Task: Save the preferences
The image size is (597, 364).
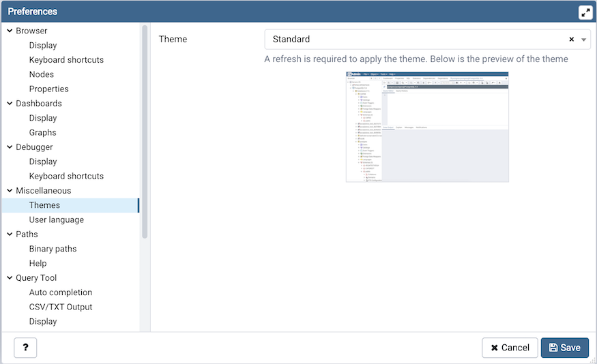Action: click(x=564, y=348)
